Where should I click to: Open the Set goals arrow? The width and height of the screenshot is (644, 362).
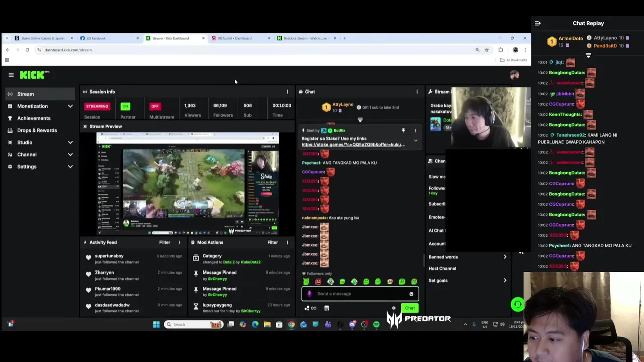505,281
